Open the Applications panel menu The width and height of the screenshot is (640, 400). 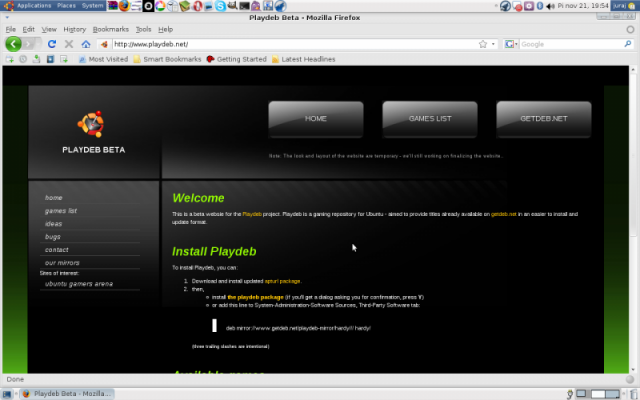[34, 6]
